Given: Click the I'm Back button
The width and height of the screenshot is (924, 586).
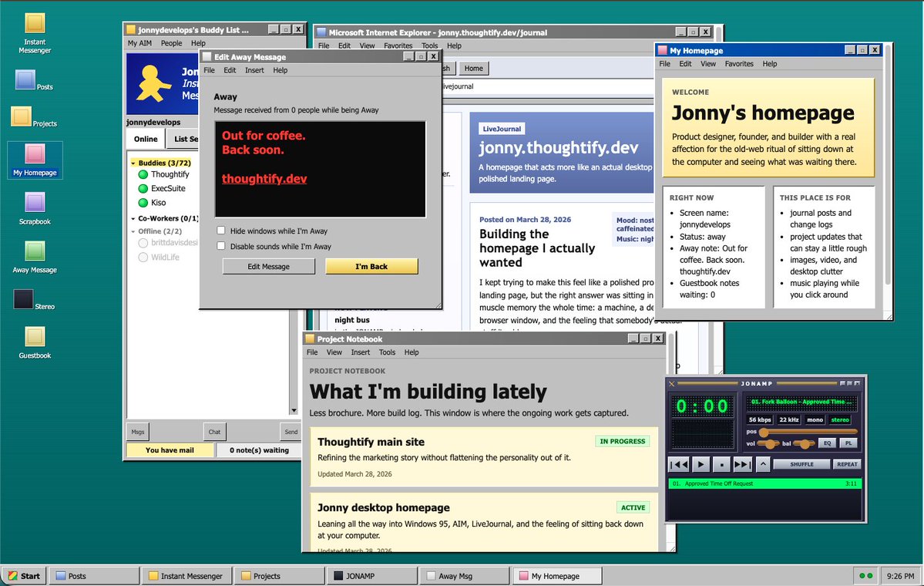Looking at the screenshot, I should [372, 267].
